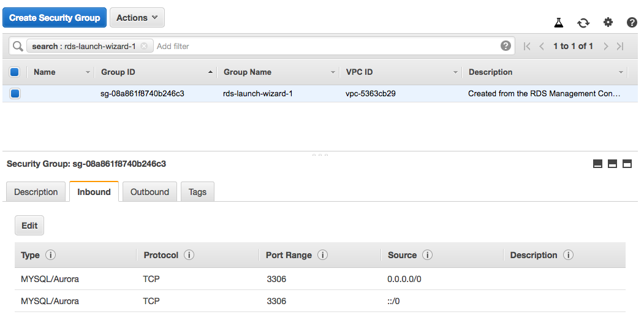Expand the VPC ID column dropdown arrow
This screenshot has width=644, height=317.
(x=455, y=72)
